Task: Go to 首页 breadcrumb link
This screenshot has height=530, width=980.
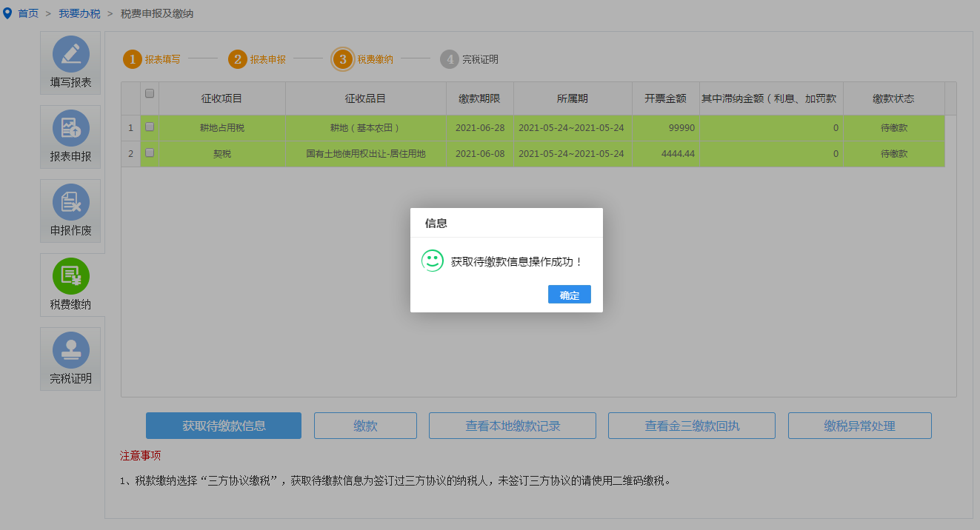Action: point(28,13)
